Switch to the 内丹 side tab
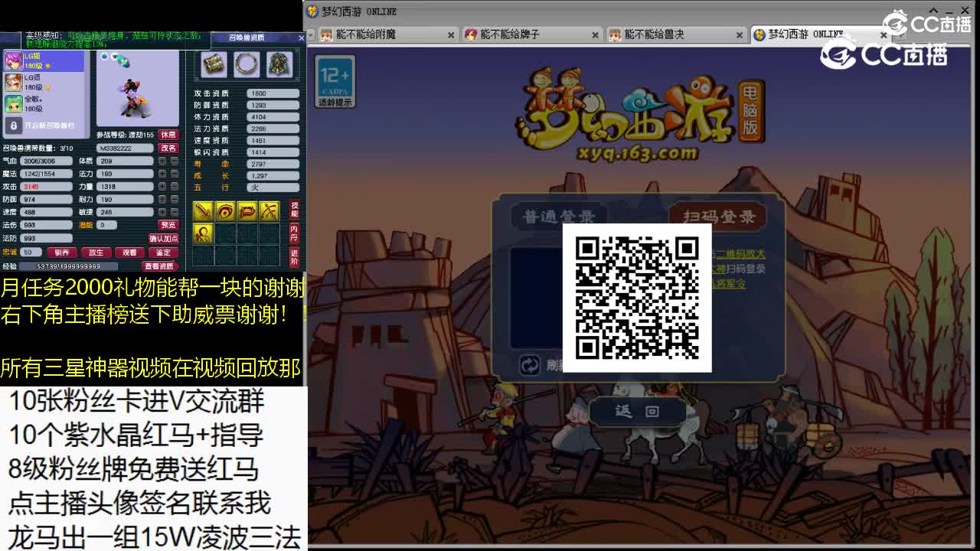The image size is (980, 551). (x=294, y=233)
